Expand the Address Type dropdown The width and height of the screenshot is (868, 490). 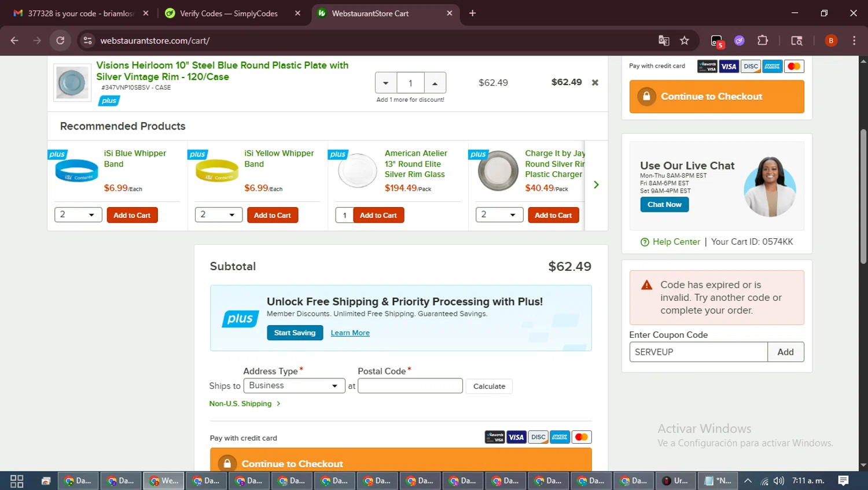[x=295, y=386]
